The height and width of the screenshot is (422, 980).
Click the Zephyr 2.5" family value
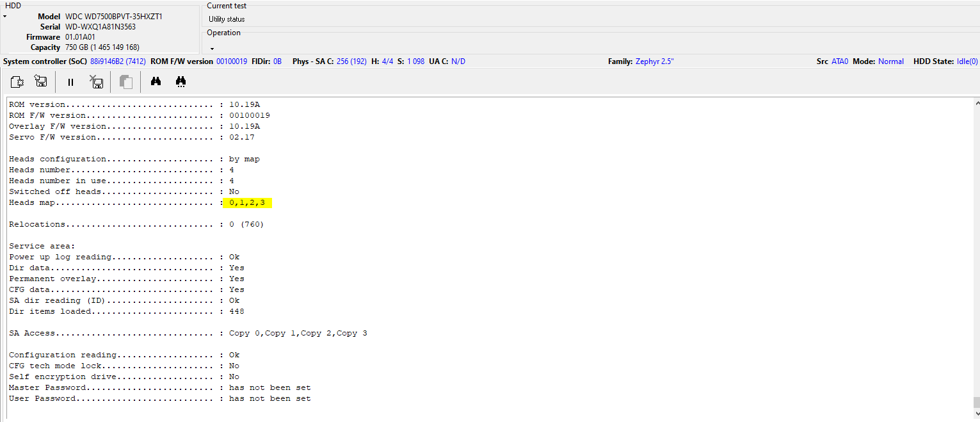point(655,61)
